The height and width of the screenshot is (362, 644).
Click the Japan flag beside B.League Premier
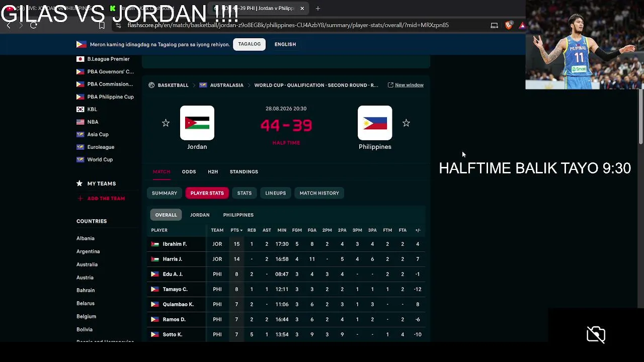[80, 59]
